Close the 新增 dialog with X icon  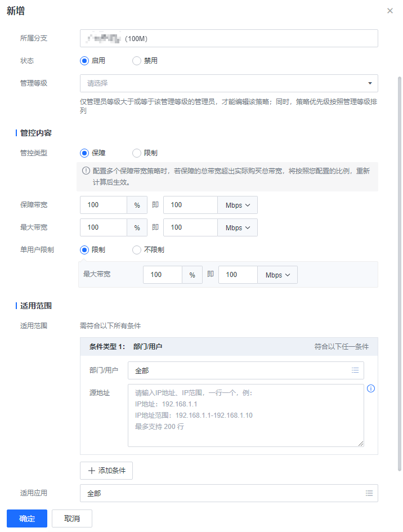pyautogui.click(x=390, y=11)
